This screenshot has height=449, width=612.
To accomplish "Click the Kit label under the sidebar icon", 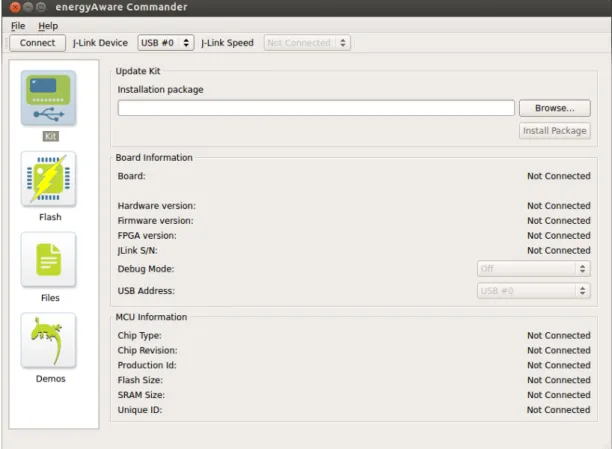I will tap(50, 136).
